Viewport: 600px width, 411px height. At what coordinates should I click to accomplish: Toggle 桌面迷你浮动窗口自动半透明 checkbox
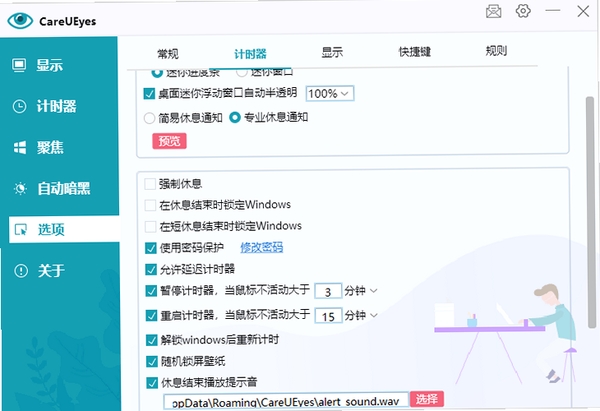(149, 94)
